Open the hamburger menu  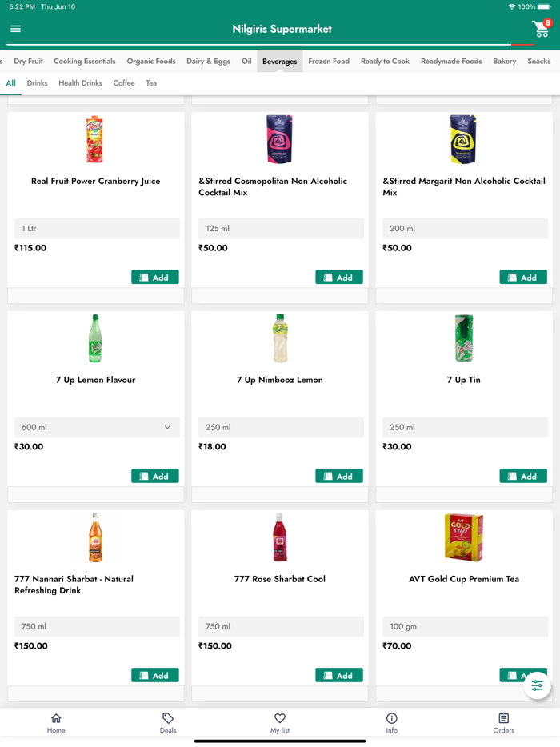[x=15, y=29]
